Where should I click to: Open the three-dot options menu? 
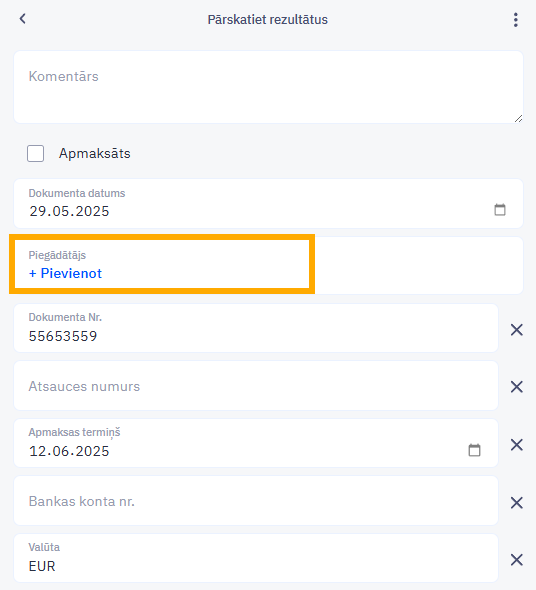tap(515, 20)
